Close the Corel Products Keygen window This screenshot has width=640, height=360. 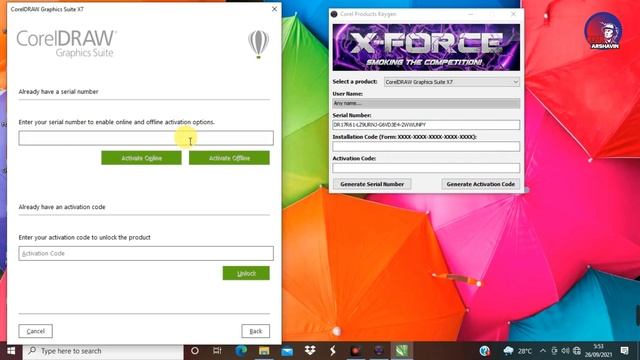point(513,14)
